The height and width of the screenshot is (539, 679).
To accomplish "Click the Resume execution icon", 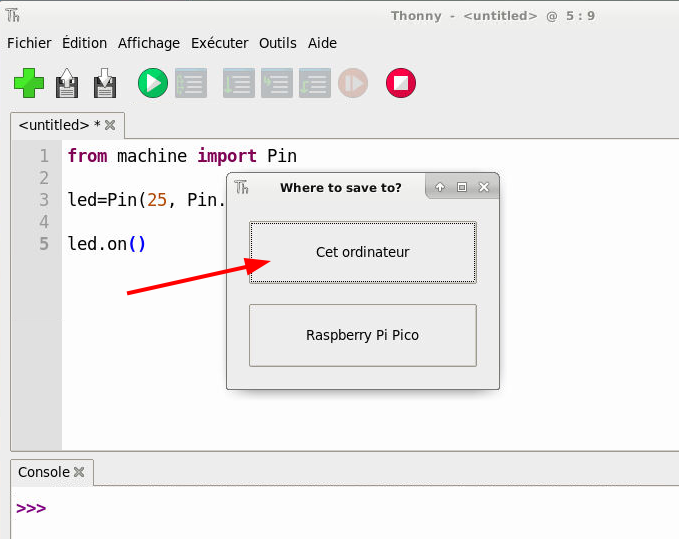I will point(353,83).
